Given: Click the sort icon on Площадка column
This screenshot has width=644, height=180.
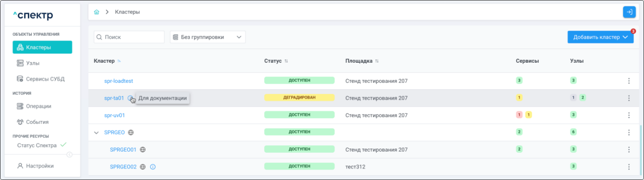Looking at the screenshot, I should click(377, 61).
